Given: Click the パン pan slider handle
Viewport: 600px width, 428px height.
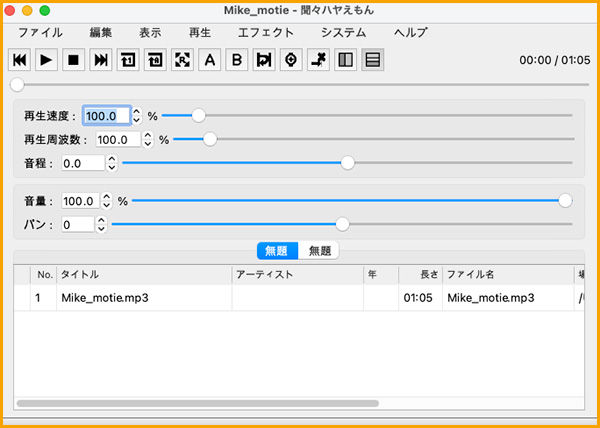Looking at the screenshot, I should tap(342, 224).
